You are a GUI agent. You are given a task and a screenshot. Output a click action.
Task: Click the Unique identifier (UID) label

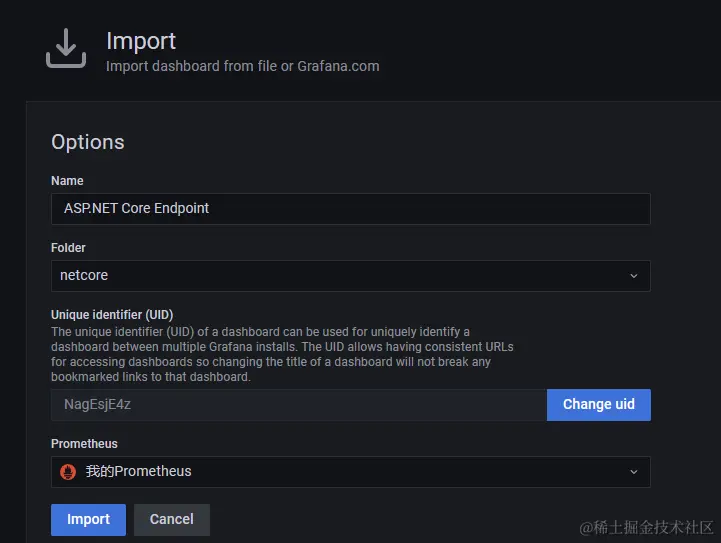(112, 315)
